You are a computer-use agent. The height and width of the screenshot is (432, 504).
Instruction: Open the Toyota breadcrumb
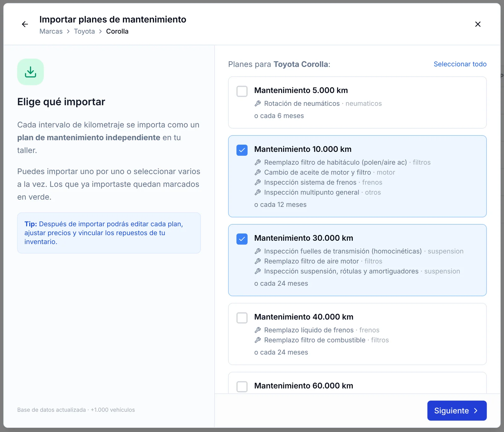point(84,31)
